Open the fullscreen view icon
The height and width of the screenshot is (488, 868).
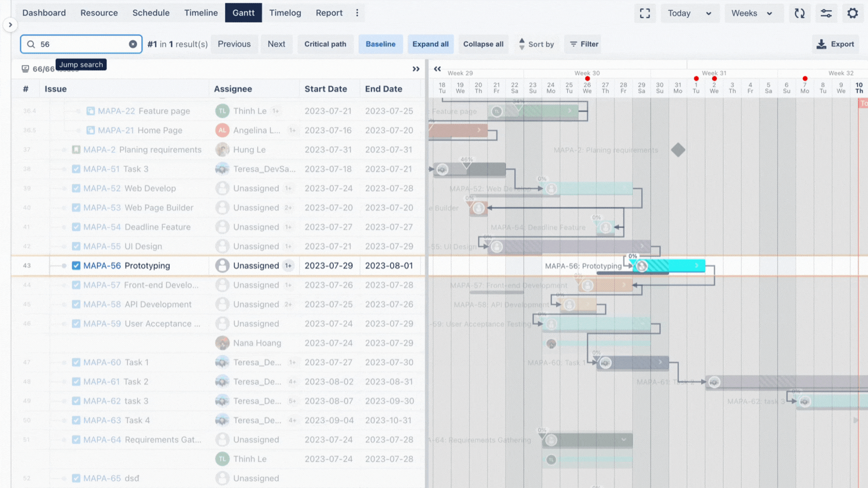click(x=645, y=13)
